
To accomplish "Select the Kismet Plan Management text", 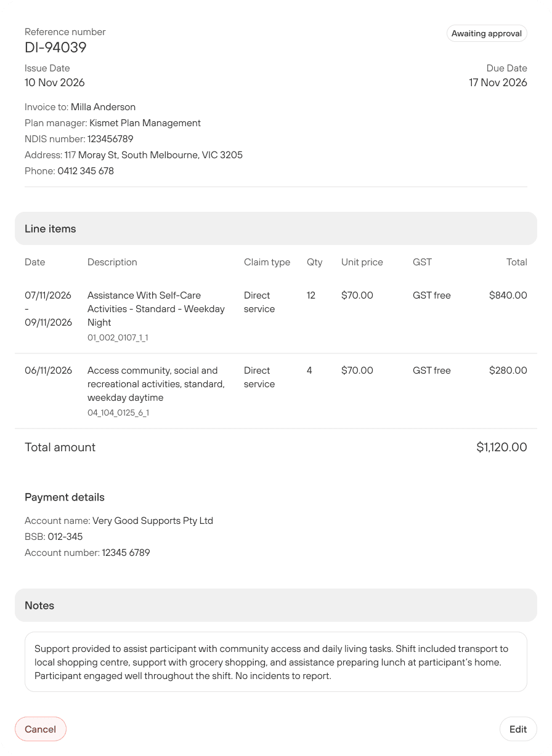I will click(x=145, y=123).
